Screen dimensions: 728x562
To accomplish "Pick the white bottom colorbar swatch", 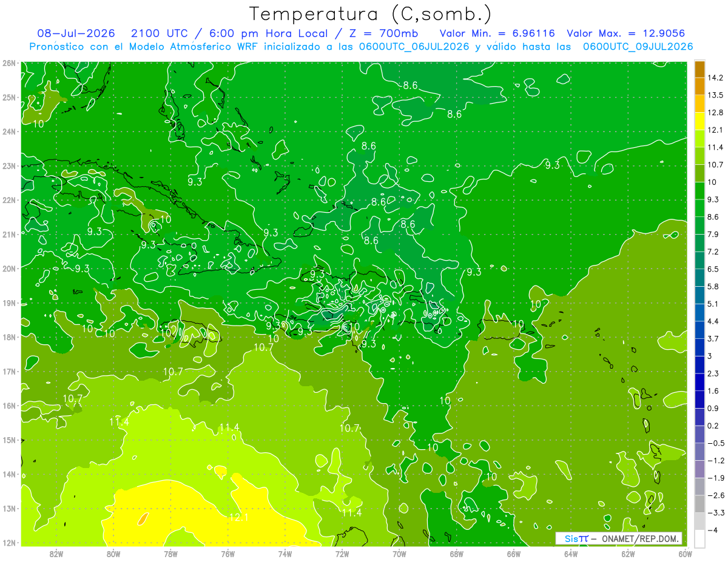I will (699, 538).
